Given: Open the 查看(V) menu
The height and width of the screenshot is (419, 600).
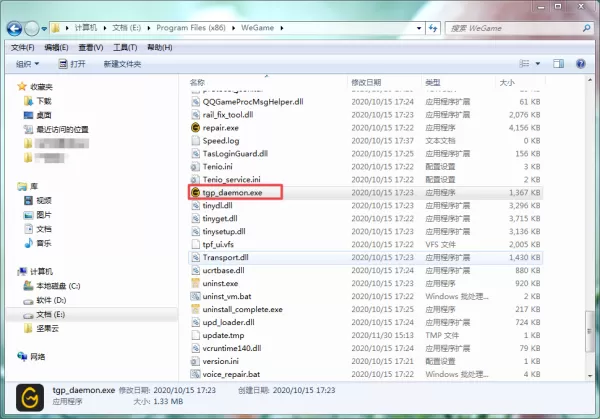Looking at the screenshot, I should coord(91,47).
